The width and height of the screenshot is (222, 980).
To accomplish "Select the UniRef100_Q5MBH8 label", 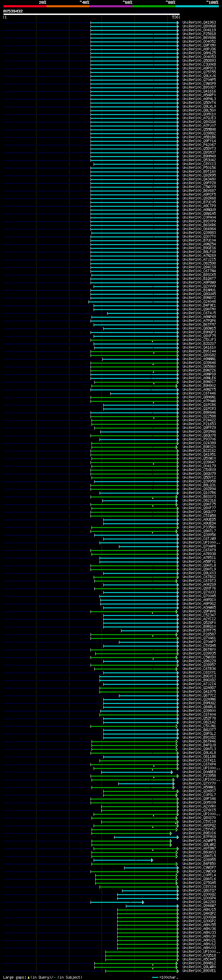I will point(199,130).
